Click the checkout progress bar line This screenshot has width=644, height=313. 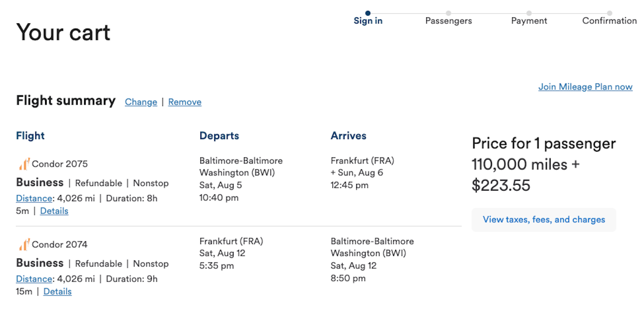tap(489, 13)
